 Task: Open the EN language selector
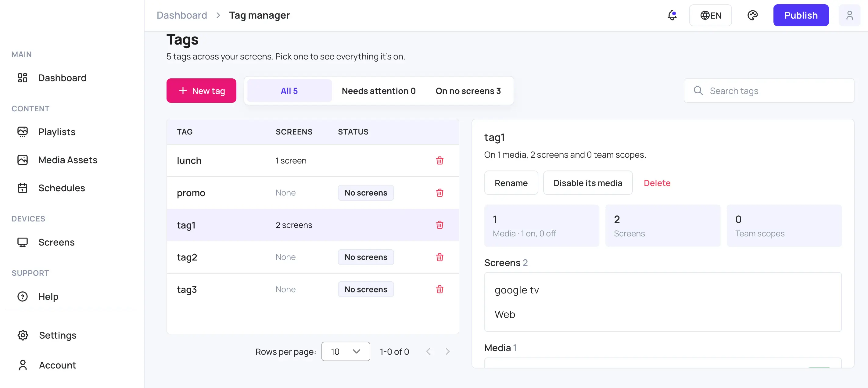pos(710,15)
